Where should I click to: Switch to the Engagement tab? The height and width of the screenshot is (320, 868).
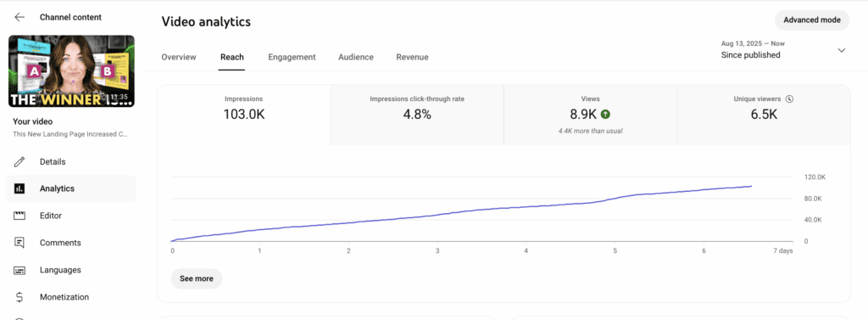292,57
